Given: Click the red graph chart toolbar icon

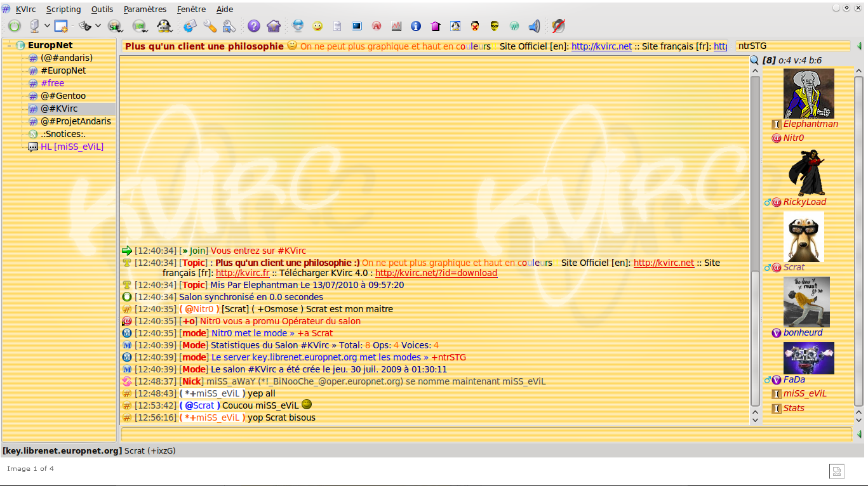Looking at the screenshot, I should coord(396,26).
